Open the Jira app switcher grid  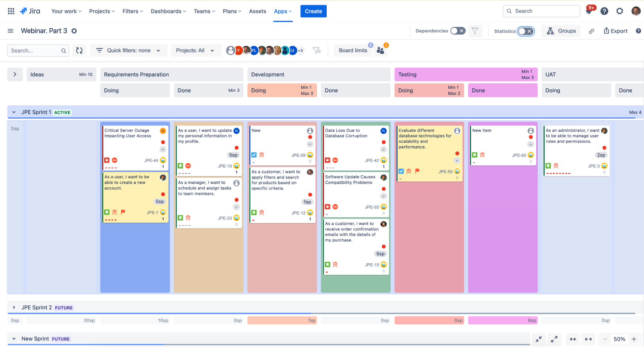[11, 11]
